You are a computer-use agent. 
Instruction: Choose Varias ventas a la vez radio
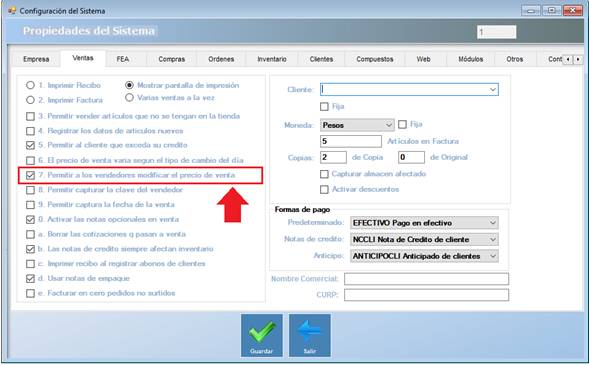click(x=129, y=98)
